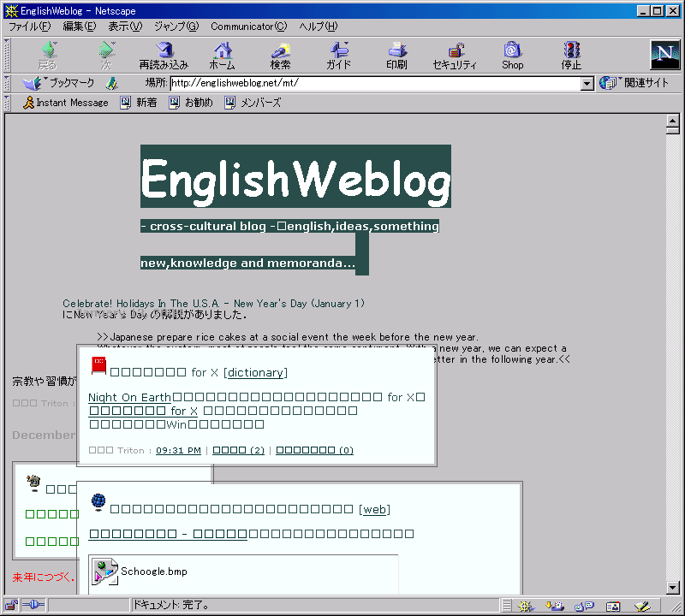Open the trackback link showing (0)

(x=314, y=450)
